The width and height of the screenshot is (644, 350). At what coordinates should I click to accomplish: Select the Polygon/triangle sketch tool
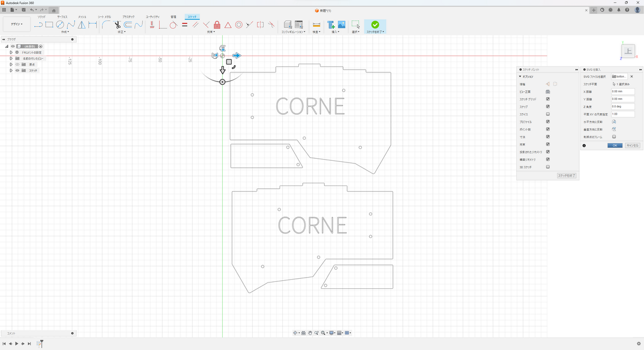[x=82, y=25]
